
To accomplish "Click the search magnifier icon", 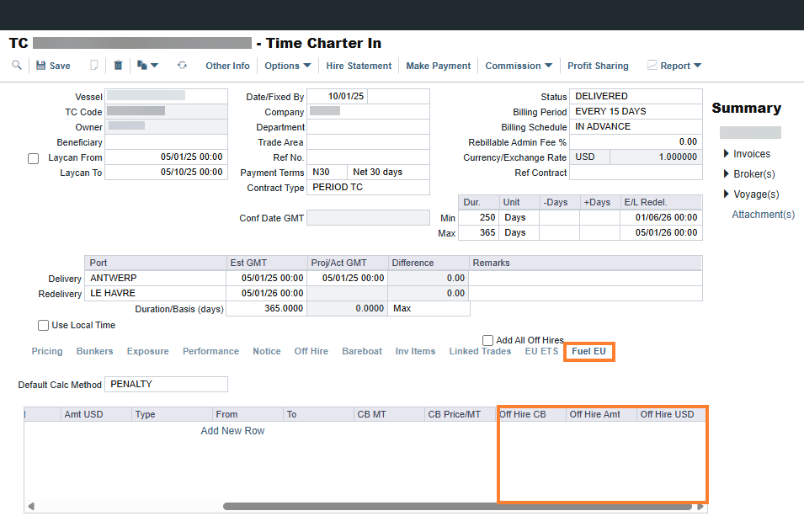I will click(x=17, y=65).
